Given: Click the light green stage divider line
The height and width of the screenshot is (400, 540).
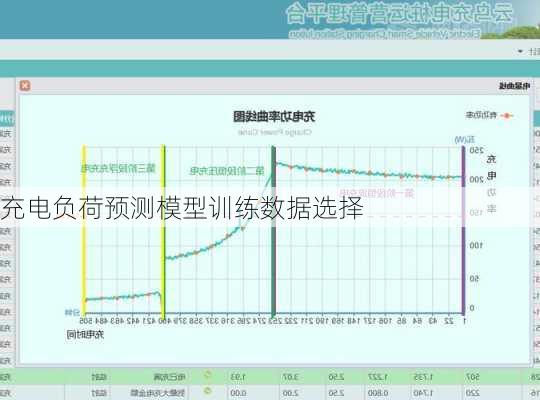Looking at the screenshot, I should coord(164,231).
